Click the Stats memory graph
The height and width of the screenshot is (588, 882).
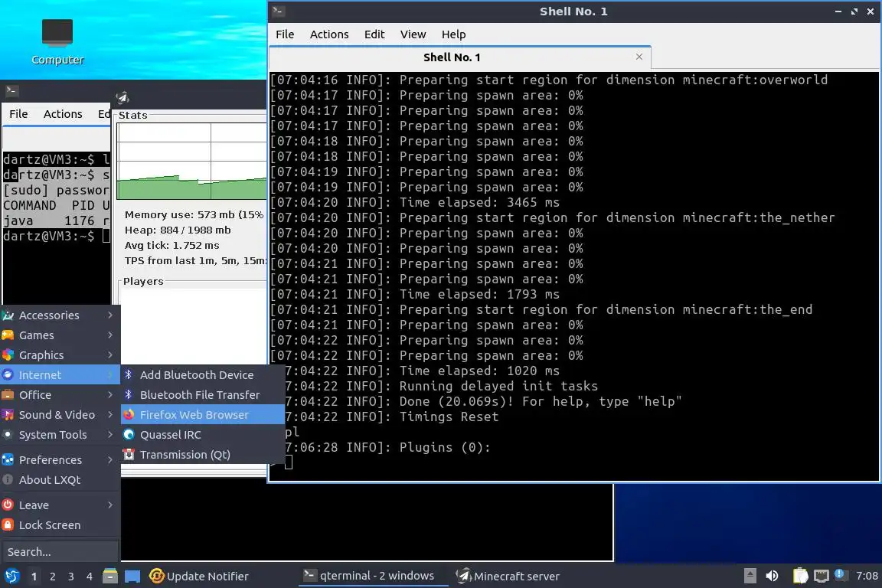pos(192,161)
